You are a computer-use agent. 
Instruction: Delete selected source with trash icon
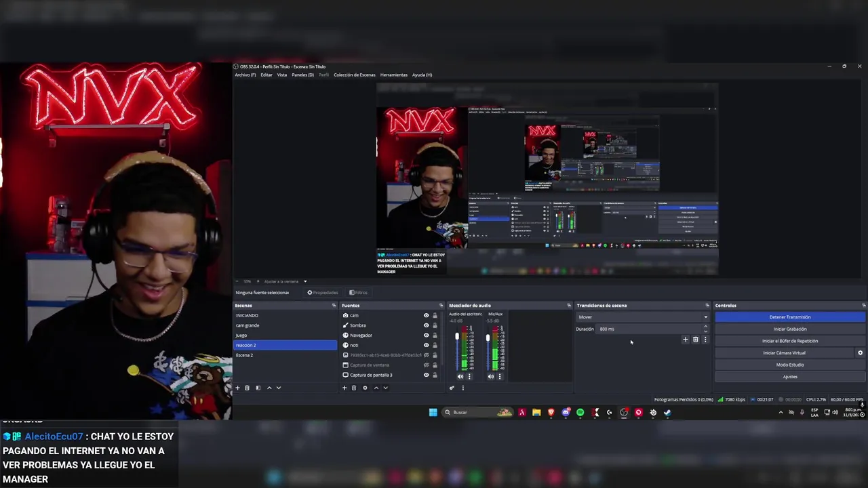pyautogui.click(x=354, y=388)
